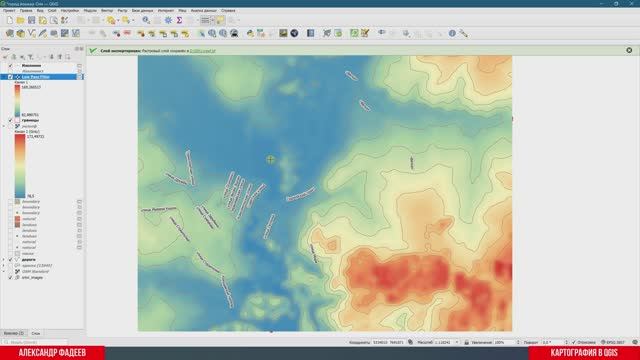This screenshot has height=360, width=640.
Task: Open Processing Toolbox gear icon
Action: click(x=168, y=20)
